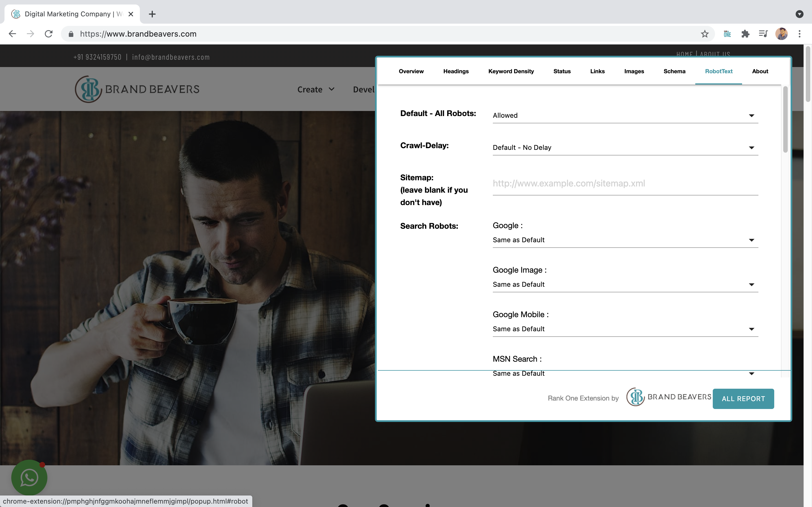Change the Google search robot setting
The height and width of the screenshot is (507, 812).
(625, 240)
